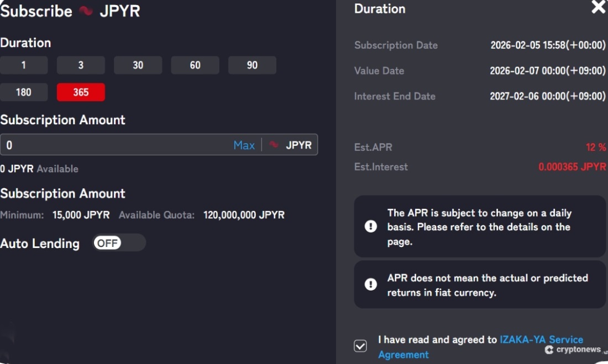Select the highlighted 365 day duration

point(81,92)
